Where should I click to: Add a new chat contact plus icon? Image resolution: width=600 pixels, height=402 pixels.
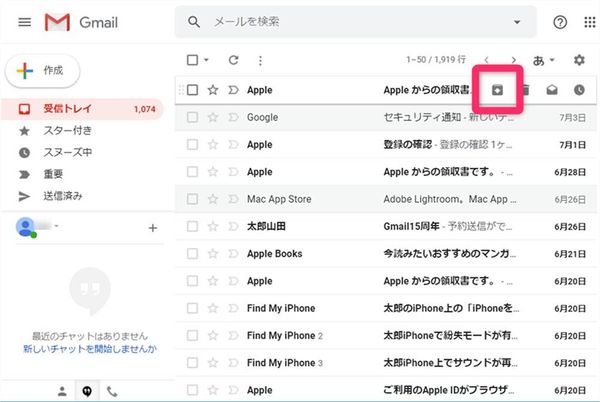[x=153, y=228]
